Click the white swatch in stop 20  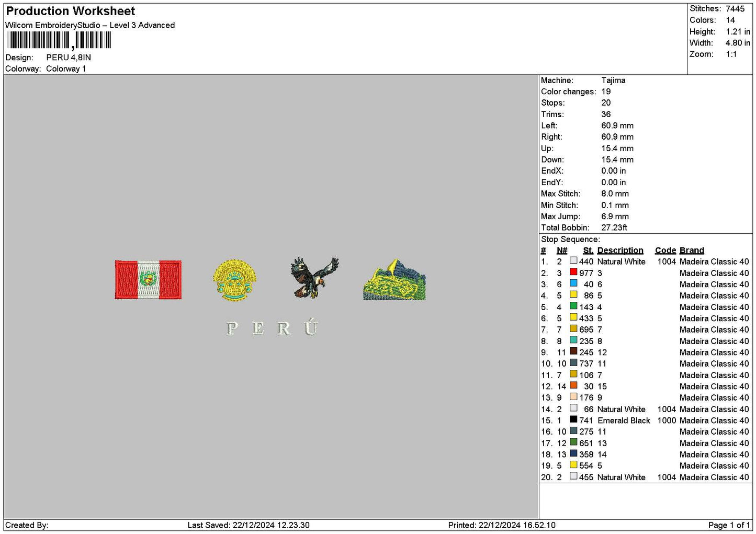[x=573, y=476]
